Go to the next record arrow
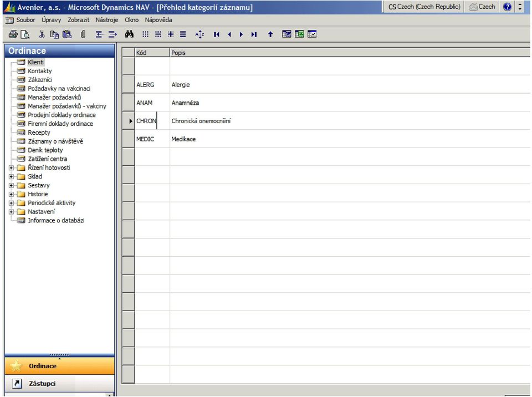Screen dimensions: 532x397 point(241,34)
